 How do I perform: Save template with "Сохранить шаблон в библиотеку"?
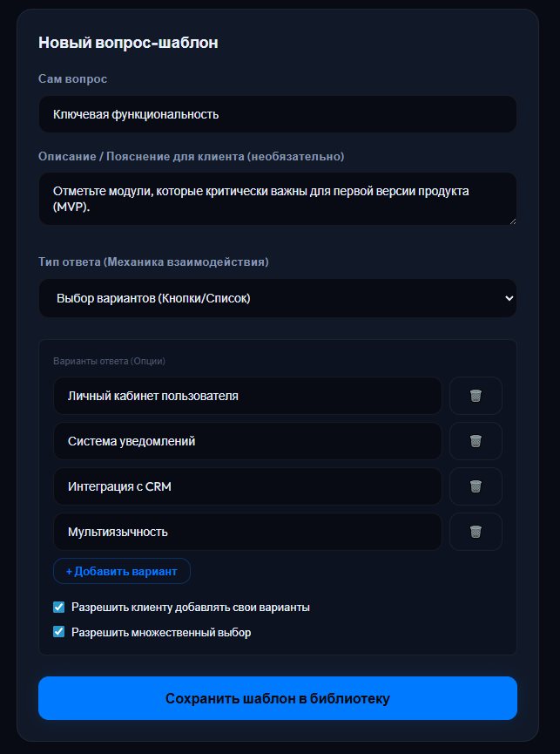coord(278,698)
